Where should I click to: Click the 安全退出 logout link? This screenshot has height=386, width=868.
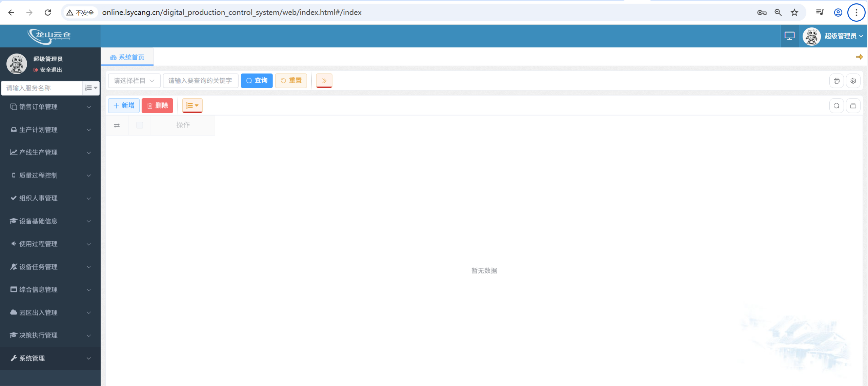point(51,70)
